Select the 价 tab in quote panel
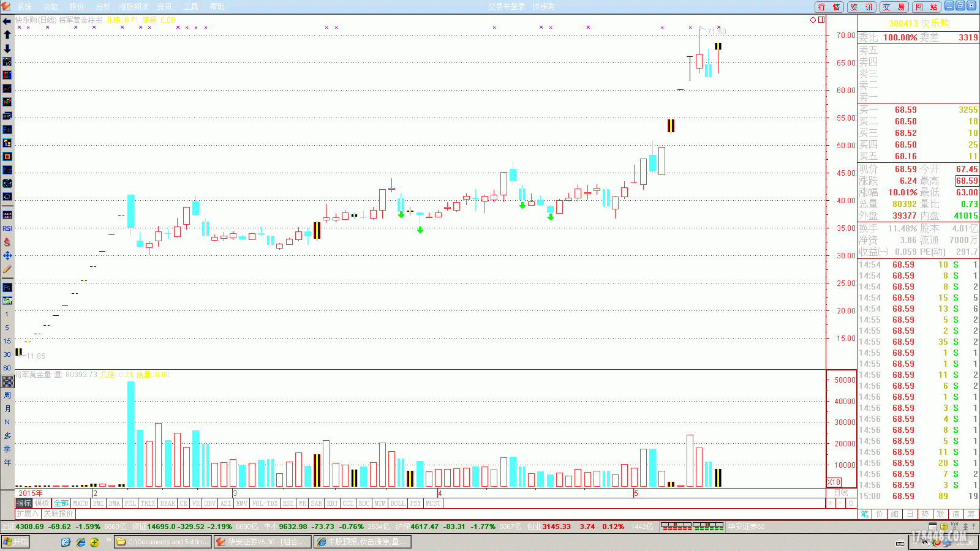980x551 pixels. tap(880, 514)
